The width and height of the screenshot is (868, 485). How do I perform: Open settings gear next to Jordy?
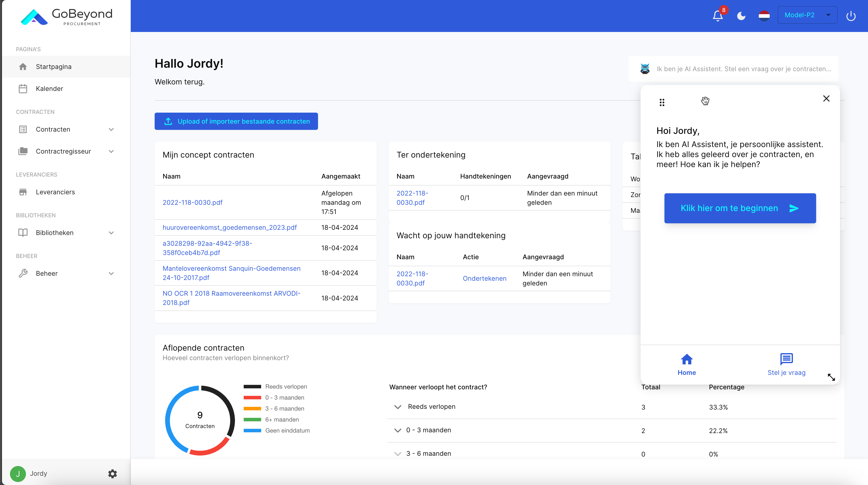[x=112, y=474]
